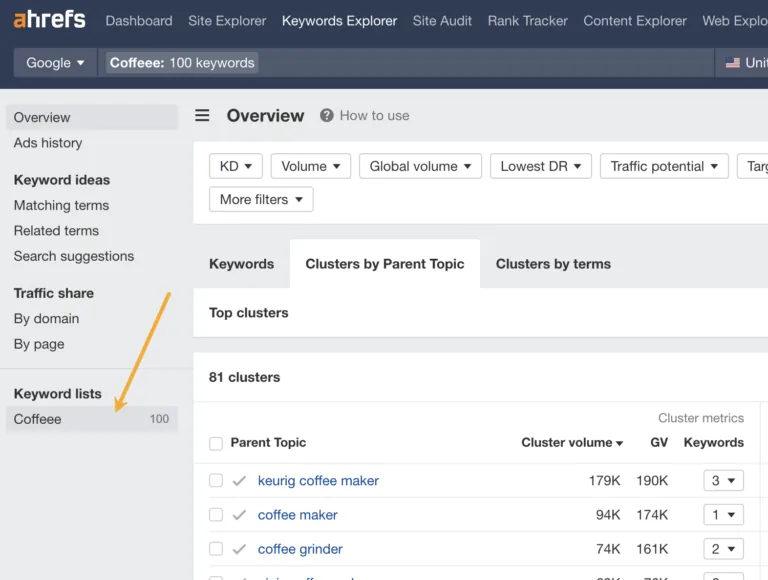Click the question mark help icon

click(327, 116)
